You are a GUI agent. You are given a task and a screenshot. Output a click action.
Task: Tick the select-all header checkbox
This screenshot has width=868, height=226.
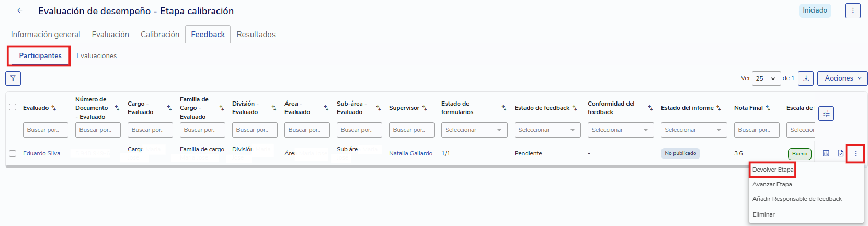(13, 107)
